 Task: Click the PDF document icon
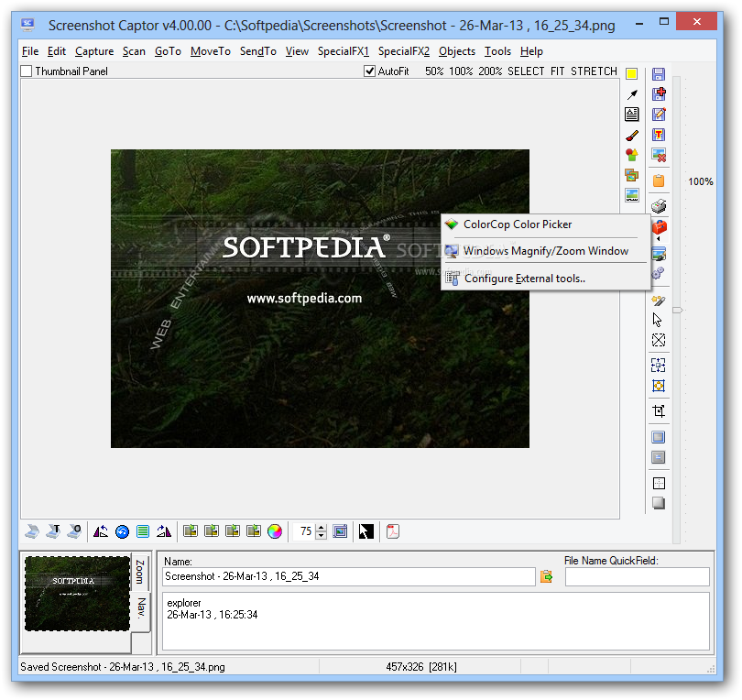point(393,531)
